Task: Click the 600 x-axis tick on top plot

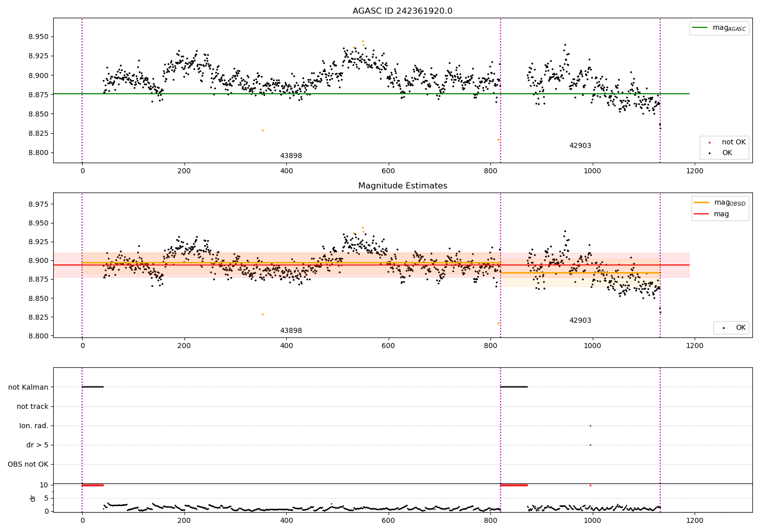Action: point(389,171)
